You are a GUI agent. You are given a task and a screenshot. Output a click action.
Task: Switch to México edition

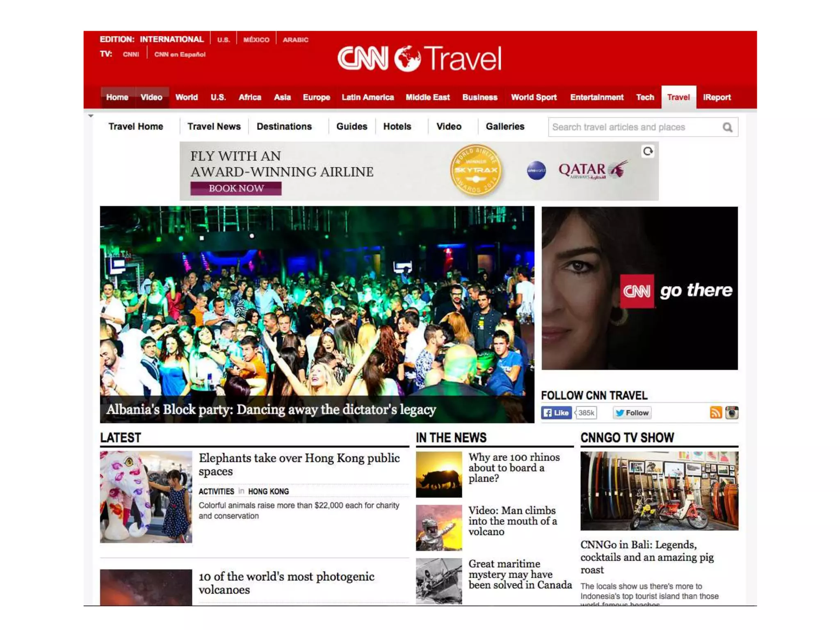(256, 40)
